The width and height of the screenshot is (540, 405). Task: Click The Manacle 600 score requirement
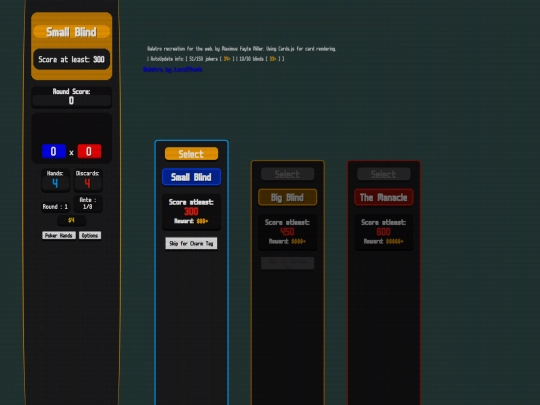(x=383, y=232)
